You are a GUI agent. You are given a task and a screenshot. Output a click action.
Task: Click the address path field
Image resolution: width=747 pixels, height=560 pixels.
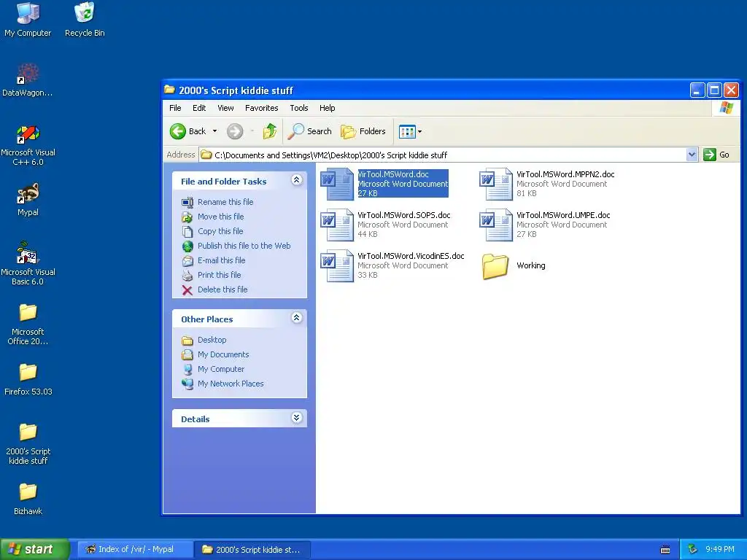pyautogui.click(x=443, y=155)
